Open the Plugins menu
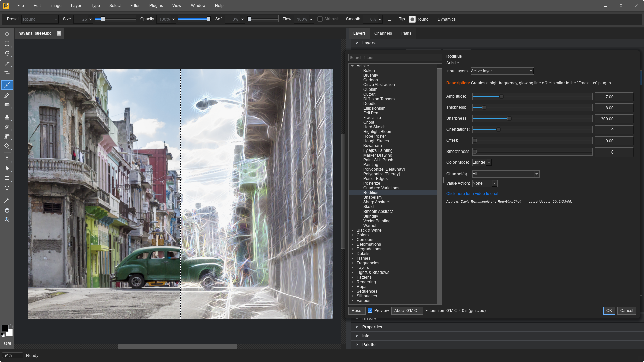 click(156, 6)
